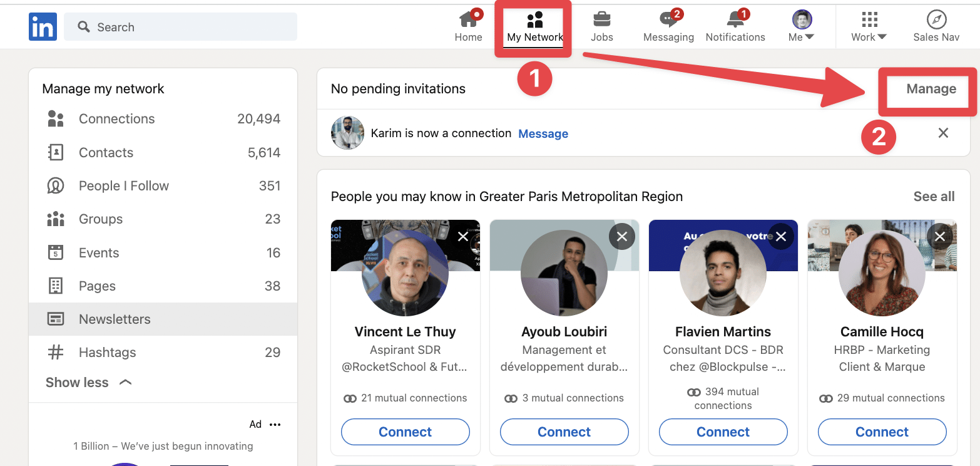The height and width of the screenshot is (466, 980).
Task: Open the ad options three-dot menu
Action: click(275, 424)
